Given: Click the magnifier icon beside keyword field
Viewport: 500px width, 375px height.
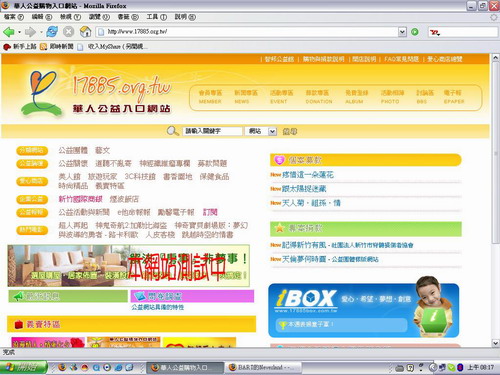Looking at the screenshot, I should [x=172, y=131].
